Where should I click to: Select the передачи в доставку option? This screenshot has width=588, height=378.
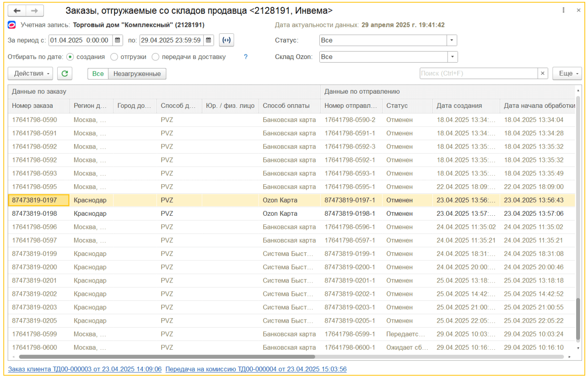pos(156,57)
